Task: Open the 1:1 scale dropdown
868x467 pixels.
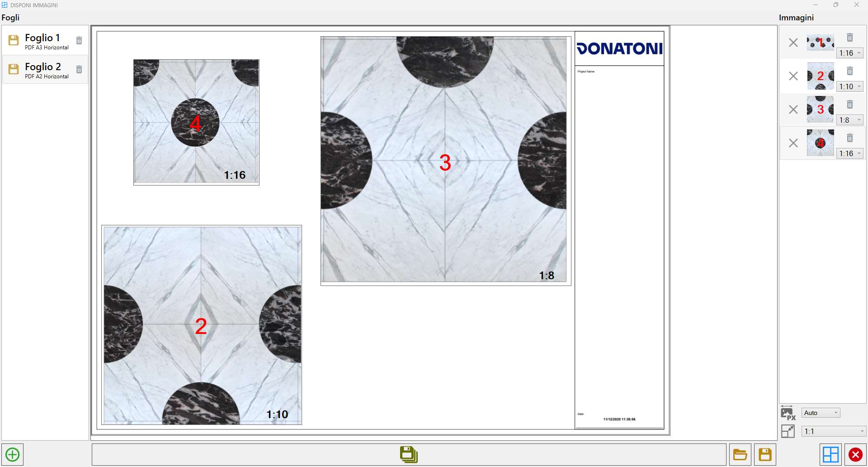Action: (x=834, y=431)
